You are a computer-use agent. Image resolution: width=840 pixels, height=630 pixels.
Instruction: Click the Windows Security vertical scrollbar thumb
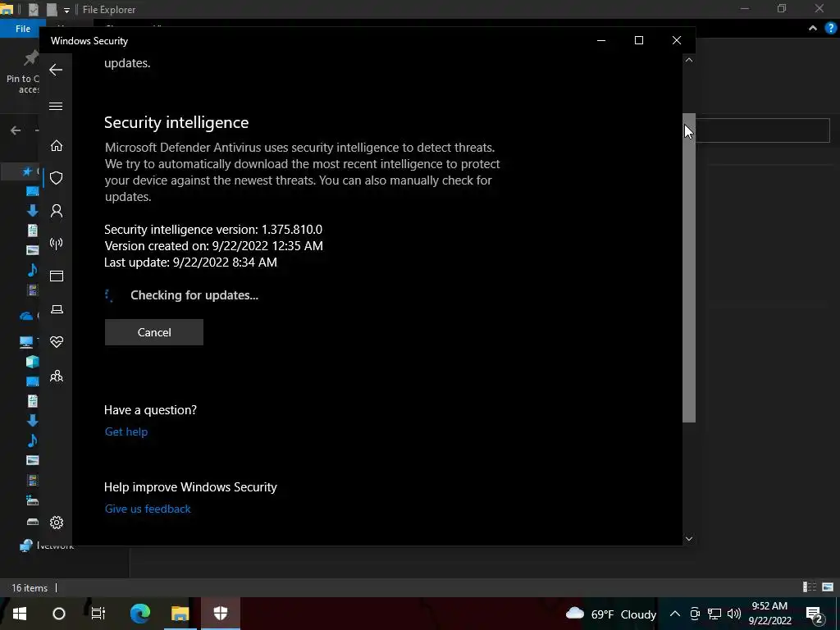click(x=689, y=268)
